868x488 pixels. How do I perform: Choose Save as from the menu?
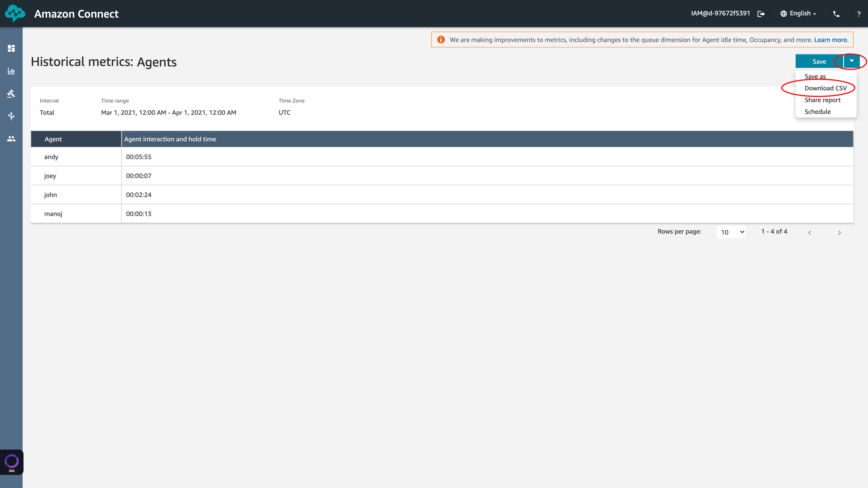point(815,76)
